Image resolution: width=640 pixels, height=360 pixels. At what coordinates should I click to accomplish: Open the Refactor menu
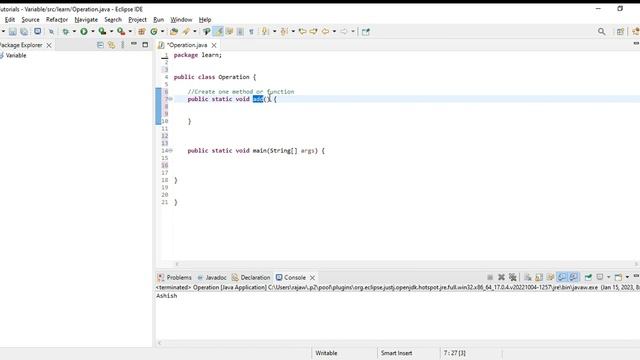click(57, 20)
